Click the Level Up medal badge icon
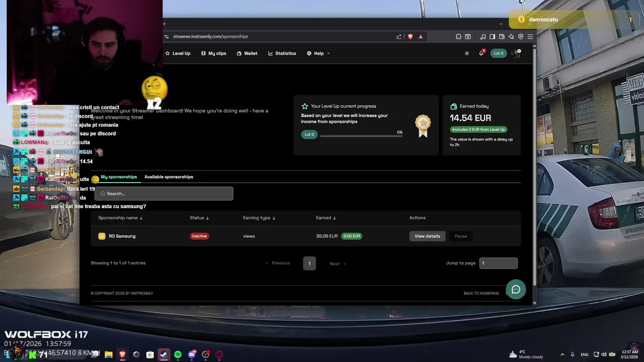 pyautogui.click(x=423, y=126)
